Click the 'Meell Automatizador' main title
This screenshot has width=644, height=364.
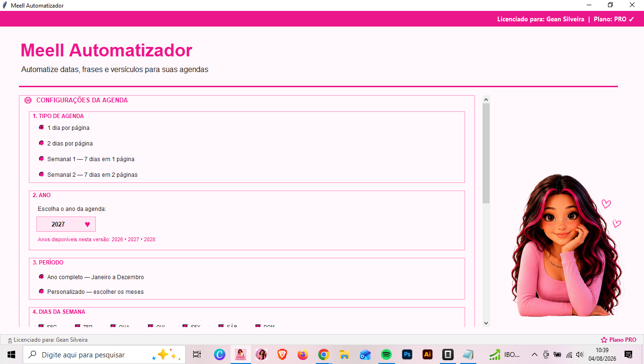[x=107, y=50]
